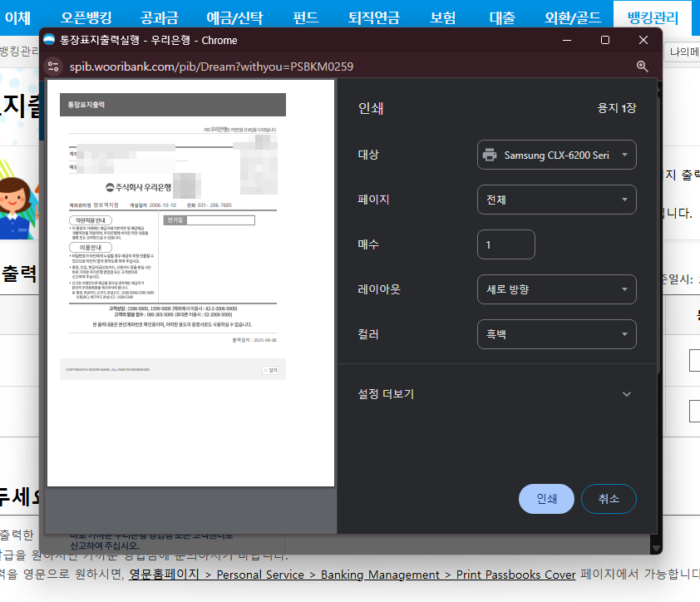This screenshot has width=700, height=602.
Task: Open the 컬러 dropdown showing 흑백
Action: 556,333
